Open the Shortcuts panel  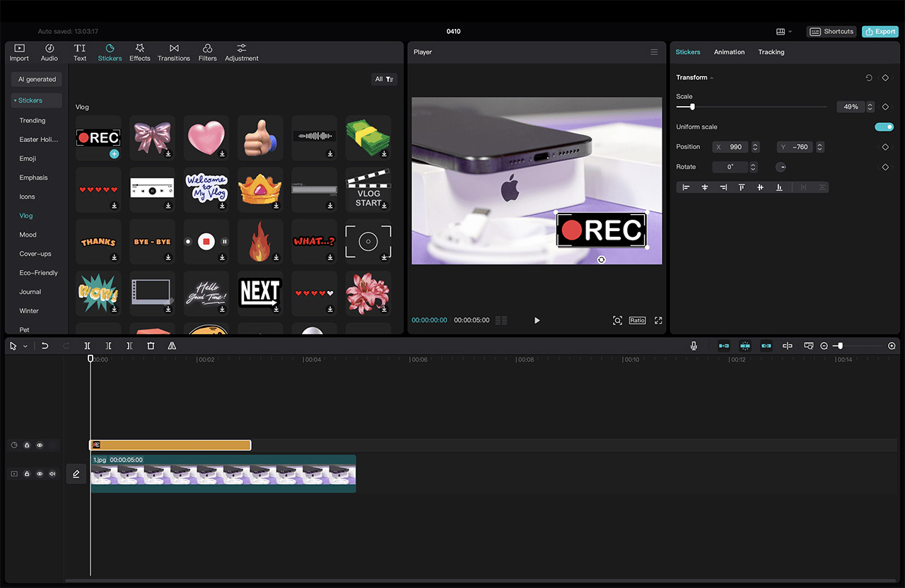pos(832,32)
